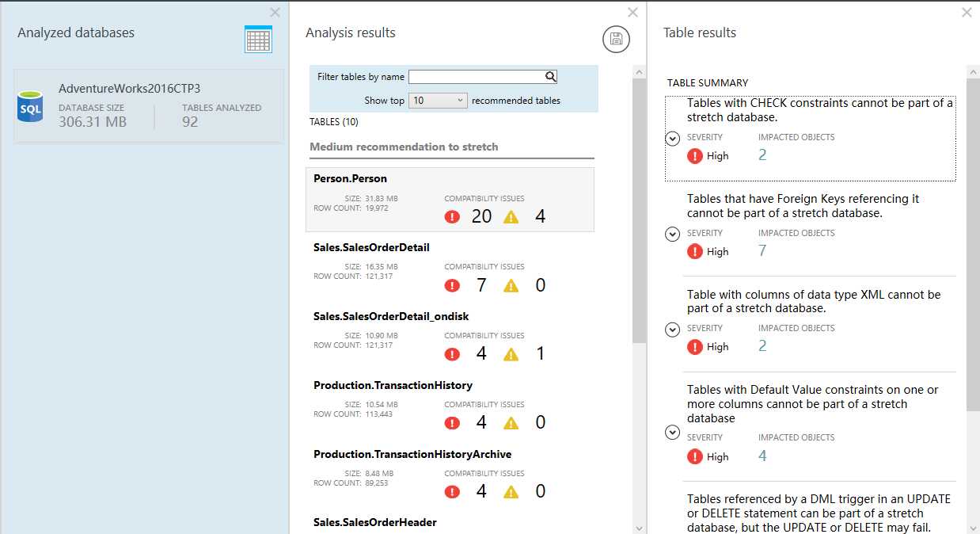Viewport: 980px width, 534px height.
Task: Click the Medium recommendation to stretch heading
Action: 404,147
